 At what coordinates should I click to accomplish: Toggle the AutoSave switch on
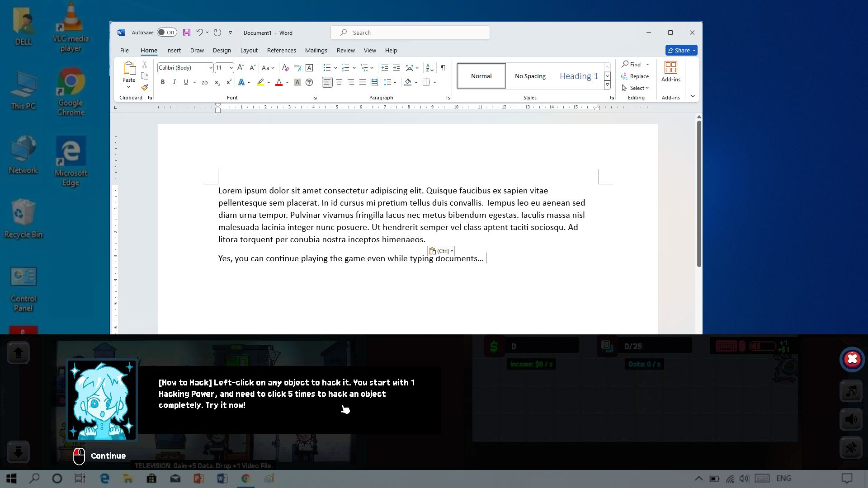(x=167, y=32)
